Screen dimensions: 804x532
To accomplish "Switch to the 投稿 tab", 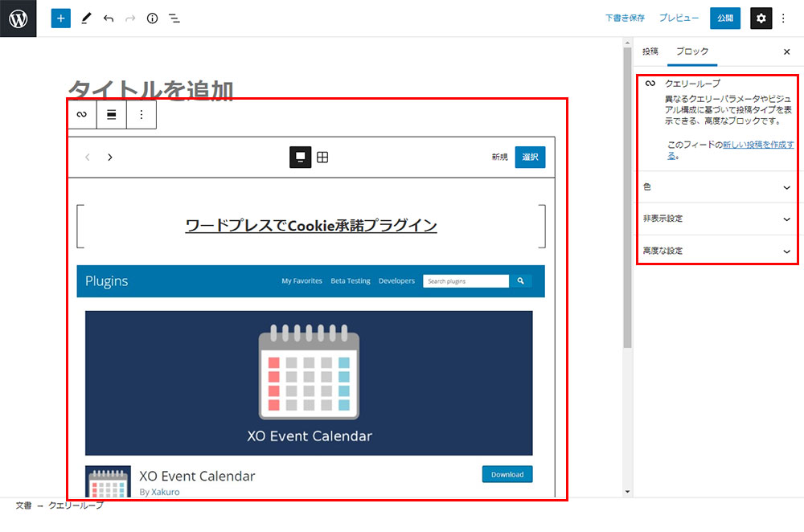I will (650, 51).
